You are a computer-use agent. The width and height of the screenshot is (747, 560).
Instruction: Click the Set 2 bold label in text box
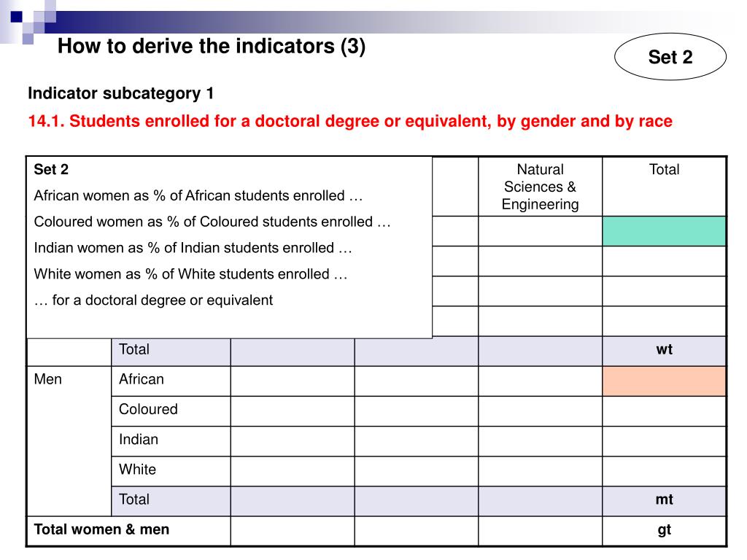[x=51, y=169]
